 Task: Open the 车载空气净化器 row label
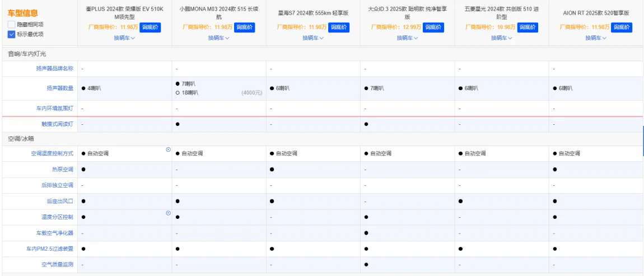click(x=55, y=233)
